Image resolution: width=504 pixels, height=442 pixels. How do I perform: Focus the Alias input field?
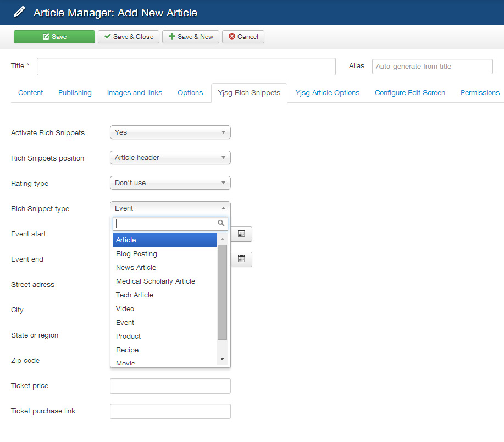(433, 67)
